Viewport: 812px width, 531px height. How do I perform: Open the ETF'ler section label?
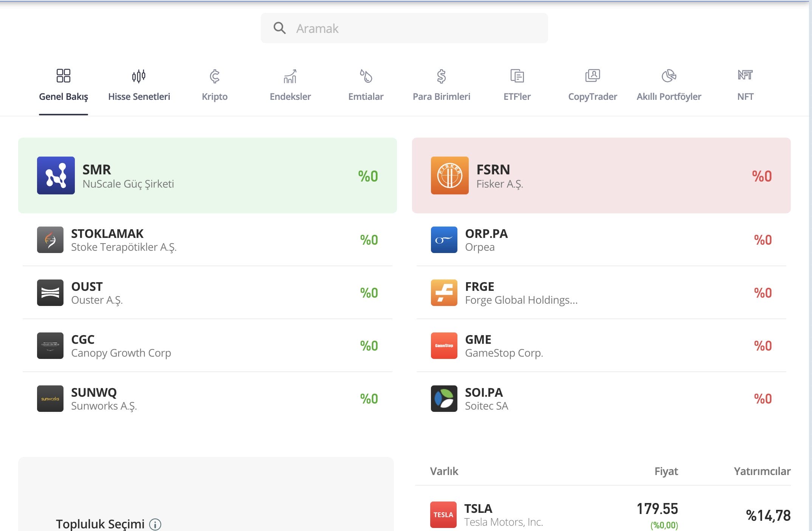517,97
